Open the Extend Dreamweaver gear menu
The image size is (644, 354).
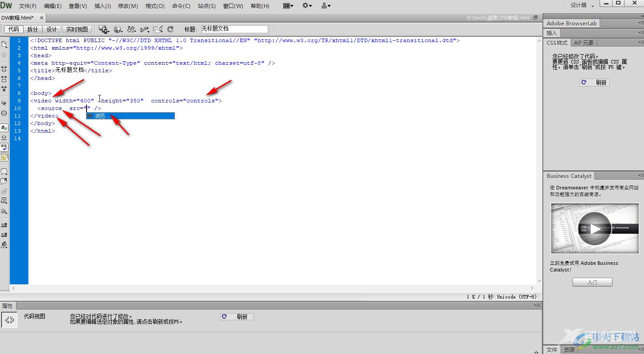pos(307,6)
